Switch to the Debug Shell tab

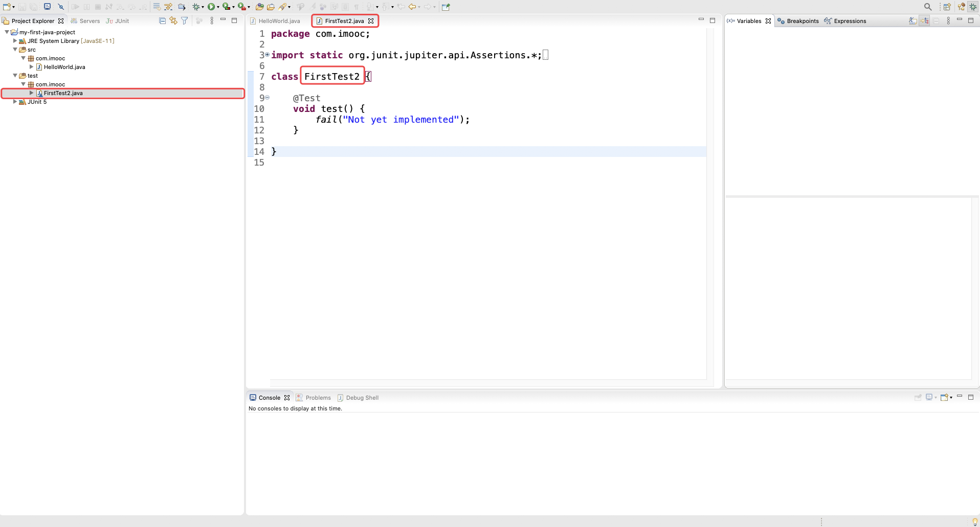pos(358,398)
